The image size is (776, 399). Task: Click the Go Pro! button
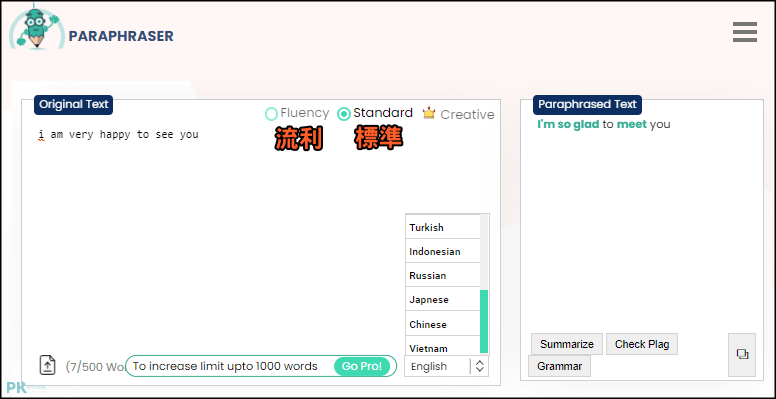[362, 366]
